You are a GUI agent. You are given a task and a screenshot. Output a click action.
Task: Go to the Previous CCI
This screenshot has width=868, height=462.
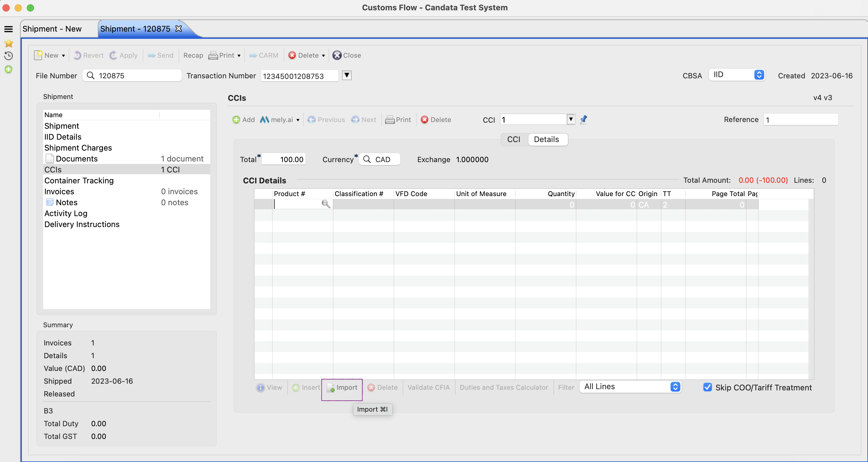tap(326, 120)
